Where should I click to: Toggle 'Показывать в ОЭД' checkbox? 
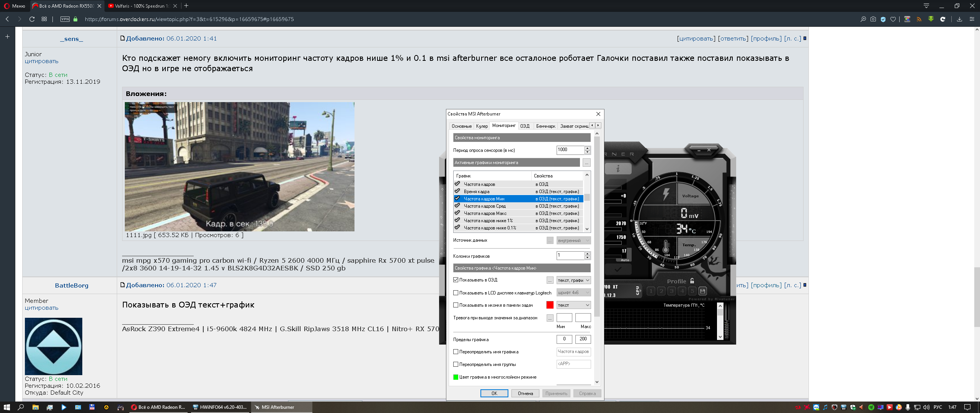[x=456, y=280]
